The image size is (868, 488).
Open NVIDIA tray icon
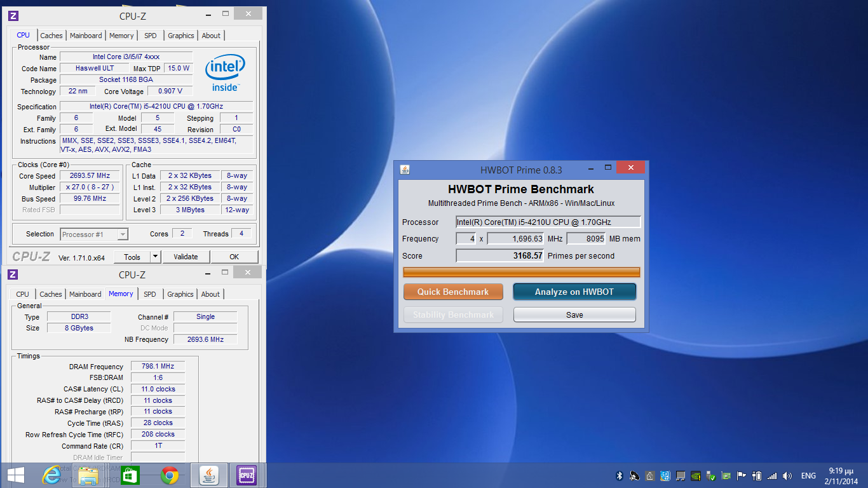click(x=696, y=475)
